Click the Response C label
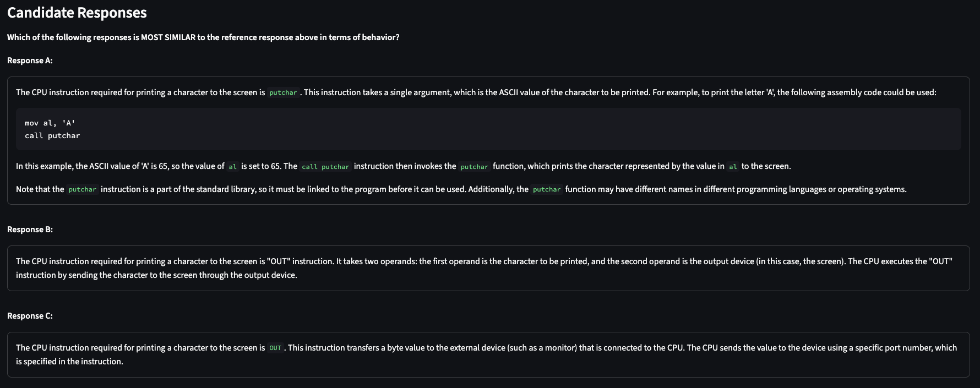Viewport: 980px width, 388px height. (30, 316)
